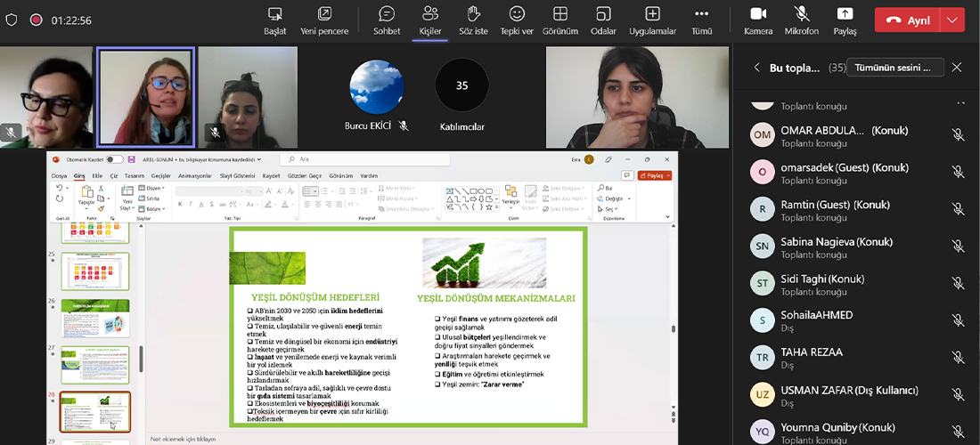Click mic icon next to USMAN ZAFAR
The image size is (980, 445).
(x=958, y=394)
